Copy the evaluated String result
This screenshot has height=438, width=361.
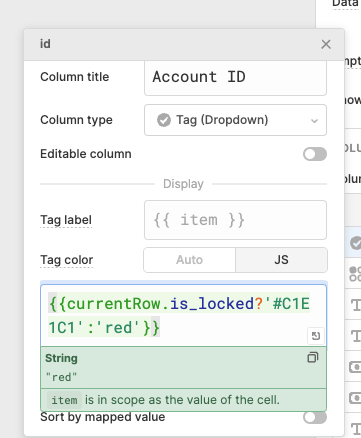pyautogui.click(x=312, y=357)
